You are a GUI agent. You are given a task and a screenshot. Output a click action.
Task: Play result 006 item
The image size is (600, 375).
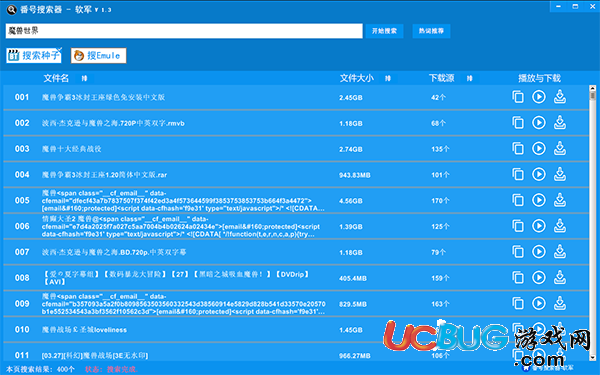539,226
